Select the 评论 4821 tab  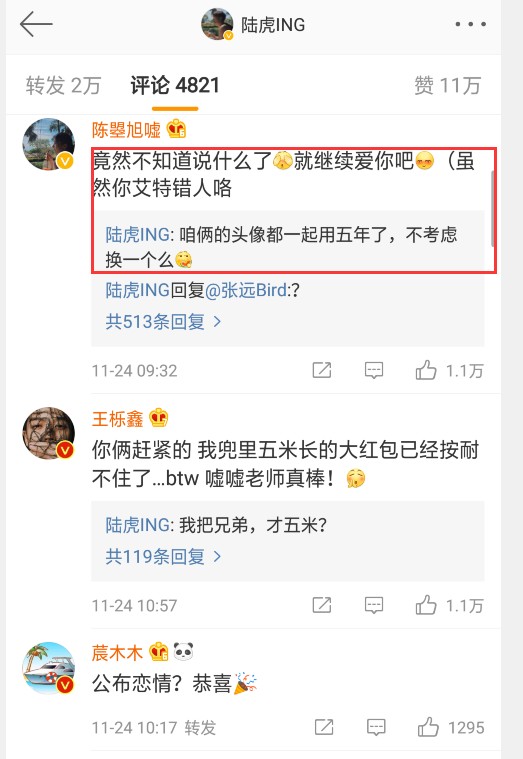tap(175, 86)
